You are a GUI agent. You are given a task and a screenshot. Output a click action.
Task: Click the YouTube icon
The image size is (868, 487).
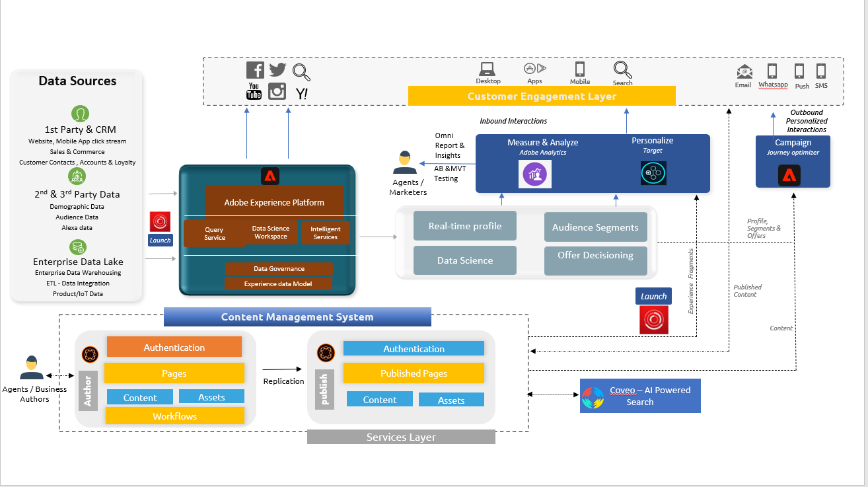coord(254,91)
